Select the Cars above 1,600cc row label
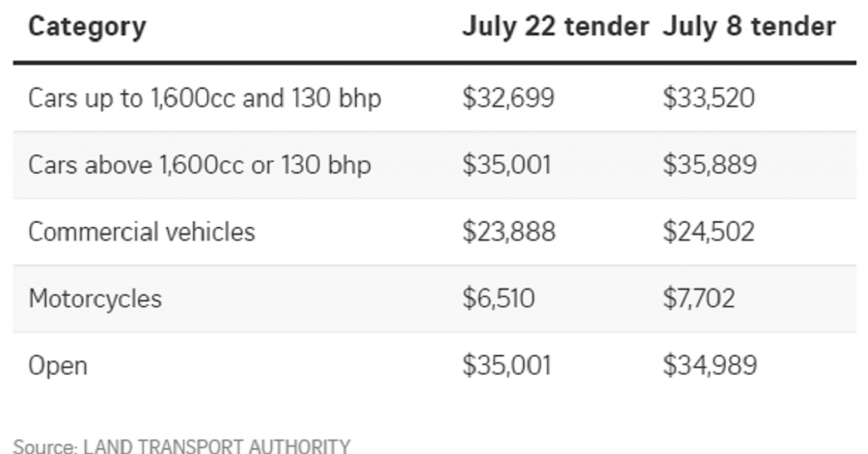Image resolution: width=868 pixels, height=454 pixels. tap(199, 165)
